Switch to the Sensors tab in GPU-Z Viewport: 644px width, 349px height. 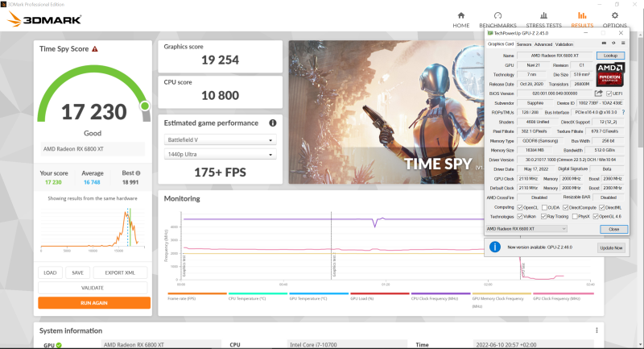click(523, 44)
